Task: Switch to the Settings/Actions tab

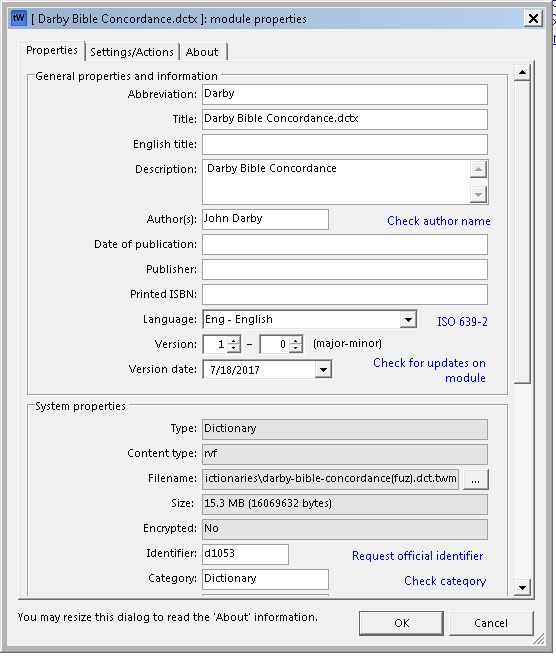Action: click(132, 52)
